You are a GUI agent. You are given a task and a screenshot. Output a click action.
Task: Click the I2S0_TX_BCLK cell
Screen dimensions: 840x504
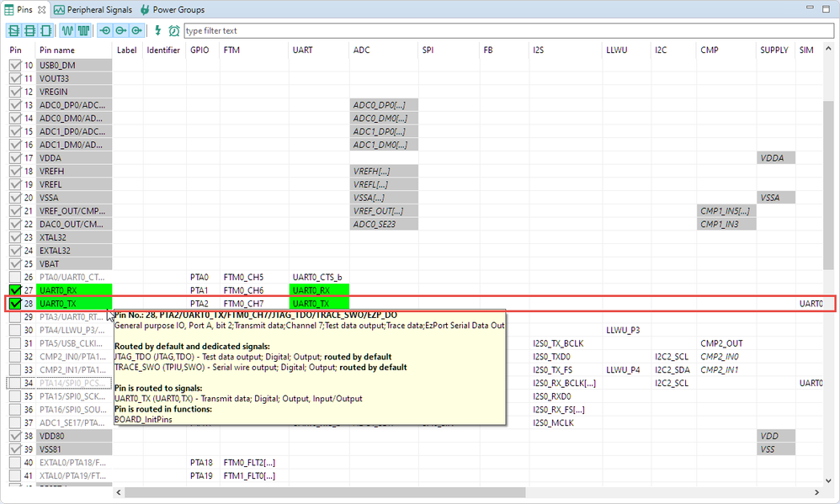565,343
